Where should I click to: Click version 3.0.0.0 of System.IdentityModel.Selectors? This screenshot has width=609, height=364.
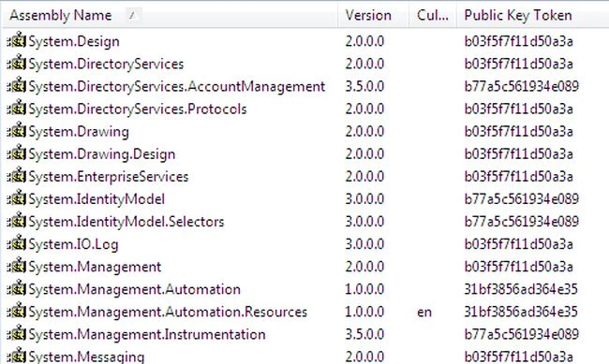364,221
